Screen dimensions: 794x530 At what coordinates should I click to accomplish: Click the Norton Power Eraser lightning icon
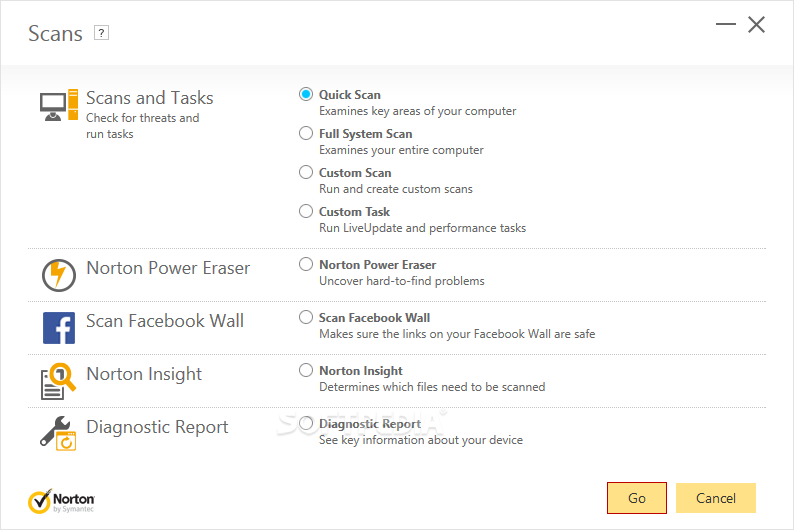(x=59, y=275)
